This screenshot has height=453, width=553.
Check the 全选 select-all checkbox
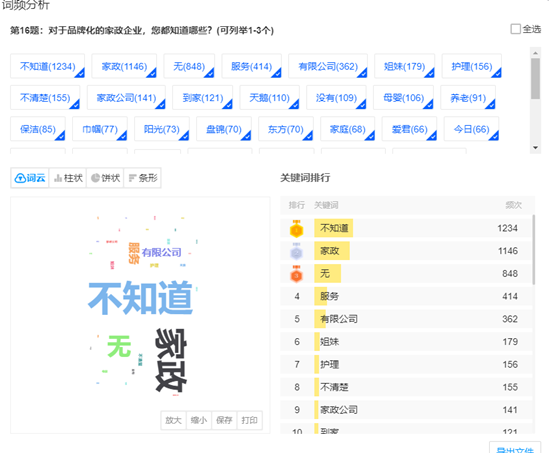pos(515,29)
